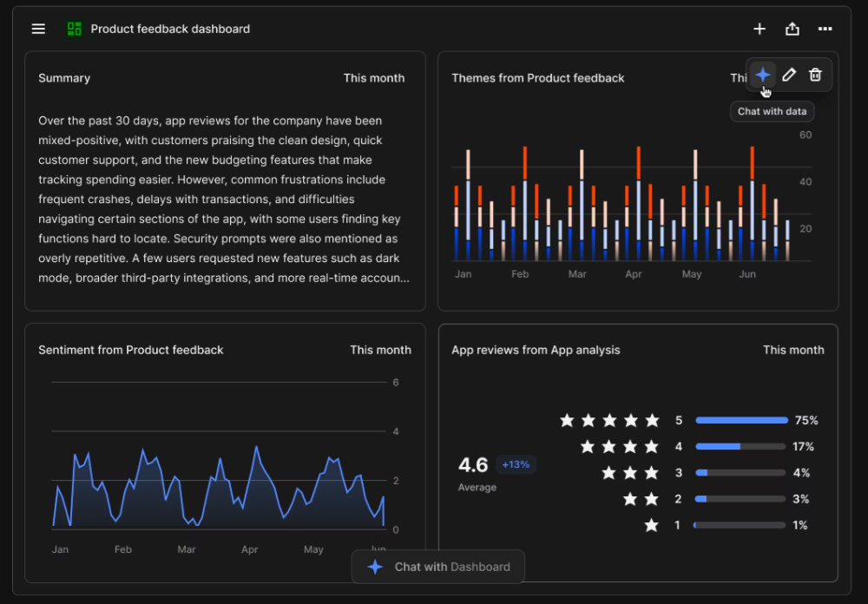Click the sparkle Chat with data icon
The height and width of the screenshot is (604, 868).
[762, 75]
